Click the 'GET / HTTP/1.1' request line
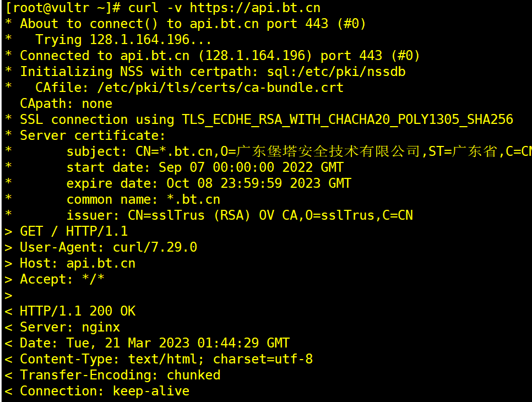 coord(74,231)
